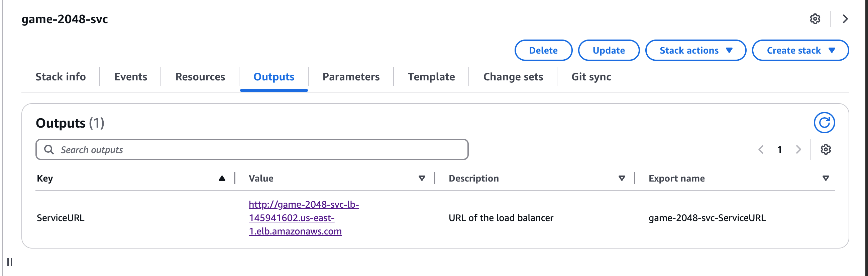This screenshot has width=868, height=276.
Task: Open the Create stack dropdown
Action: 800,50
